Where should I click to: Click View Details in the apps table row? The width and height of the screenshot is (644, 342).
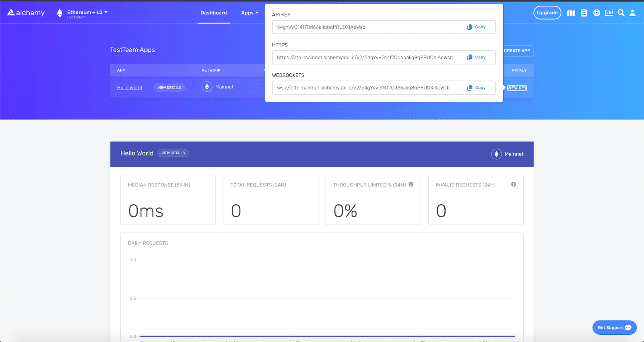tap(169, 87)
